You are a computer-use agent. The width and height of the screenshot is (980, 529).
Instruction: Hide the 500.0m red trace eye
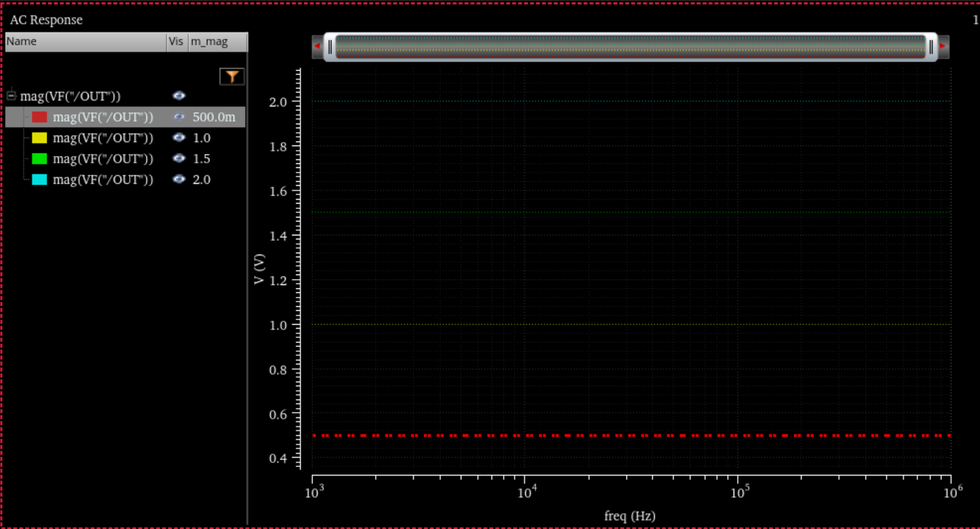coord(179,117)
